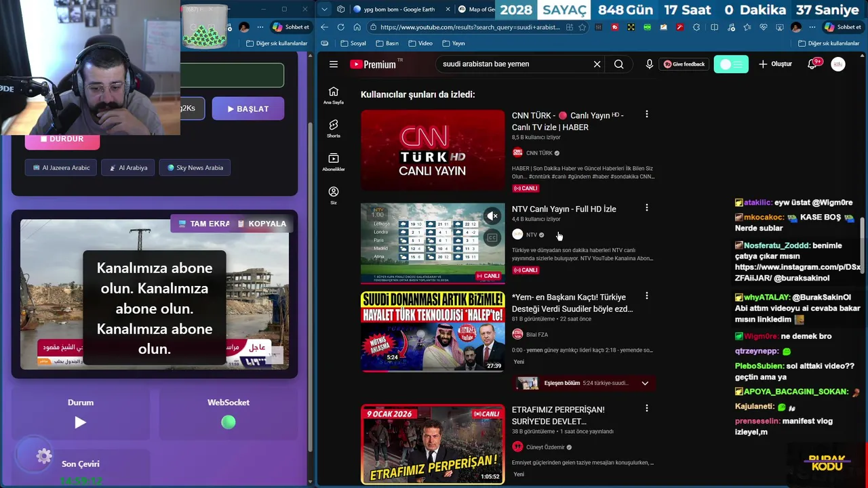Image resolution: width=868 pixels, height=488 pixels.
Task: Open the Etrafımız Perperişan video thumbnail
Action: (x=433, y=445)
